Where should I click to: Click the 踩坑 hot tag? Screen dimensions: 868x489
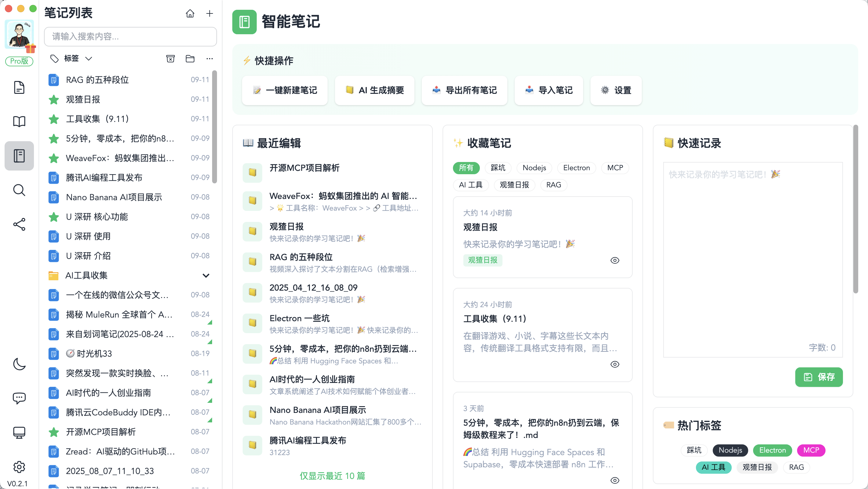694,450
